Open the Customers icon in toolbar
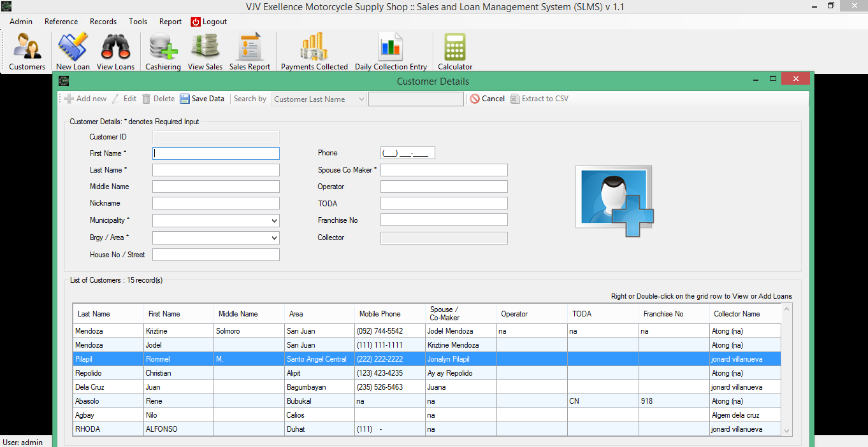The width and height of the screenshot is (868, 447). click(27, 52)
